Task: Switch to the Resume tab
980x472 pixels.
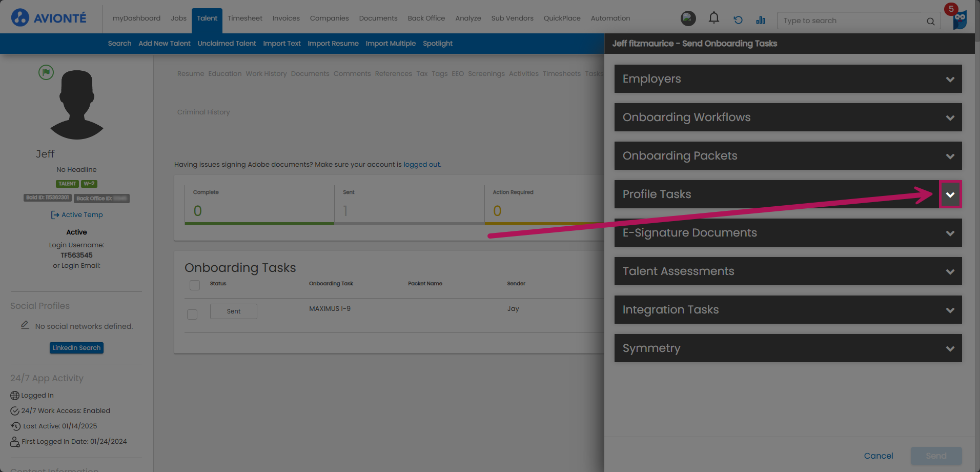Action: tap(191, 74)
